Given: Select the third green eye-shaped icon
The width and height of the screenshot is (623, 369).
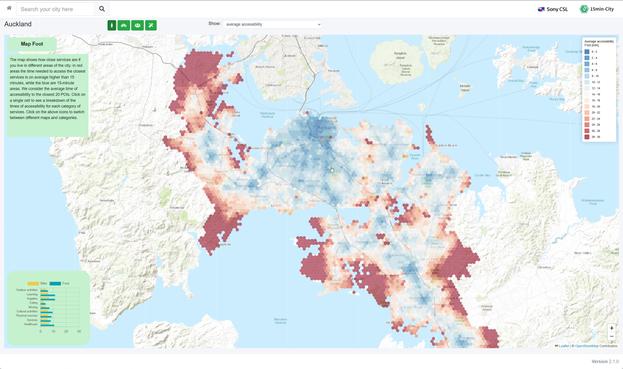Looking at the screenshot, I should (137, 25).
